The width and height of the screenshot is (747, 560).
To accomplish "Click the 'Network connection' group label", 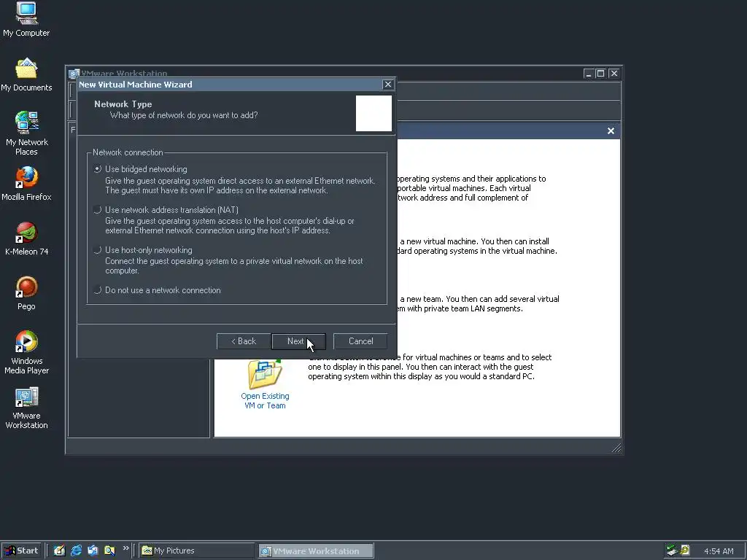I will 128,152.
